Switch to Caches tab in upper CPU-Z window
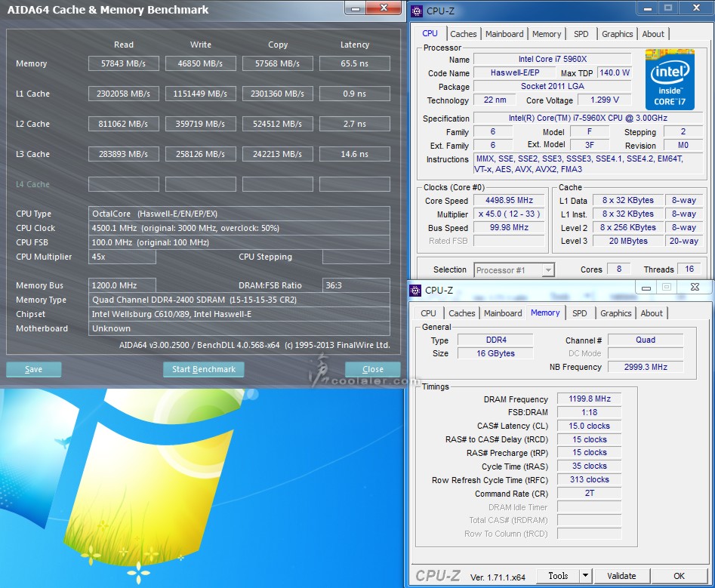715x588 pixels. pos(463,34)
